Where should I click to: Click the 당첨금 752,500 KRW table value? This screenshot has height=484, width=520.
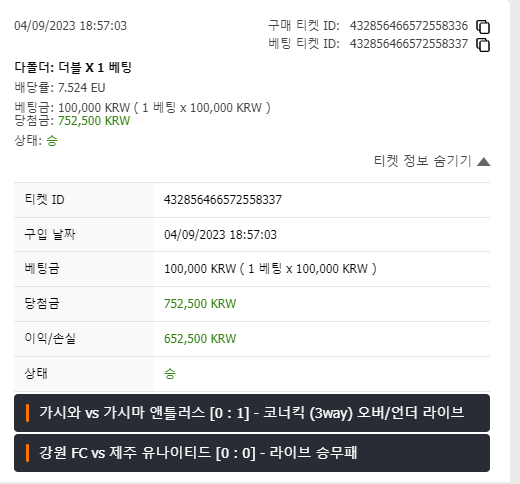tap(200, 304)
